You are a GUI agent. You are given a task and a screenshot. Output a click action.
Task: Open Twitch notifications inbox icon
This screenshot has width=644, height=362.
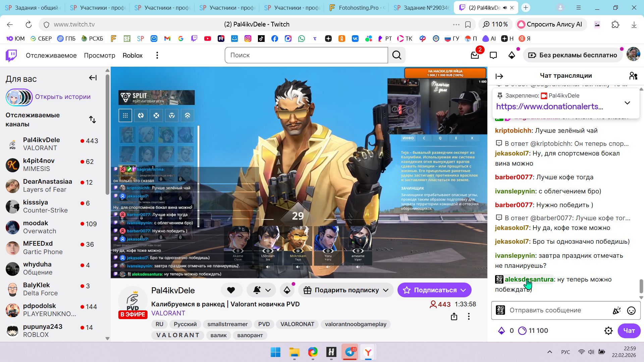point(475,55)
